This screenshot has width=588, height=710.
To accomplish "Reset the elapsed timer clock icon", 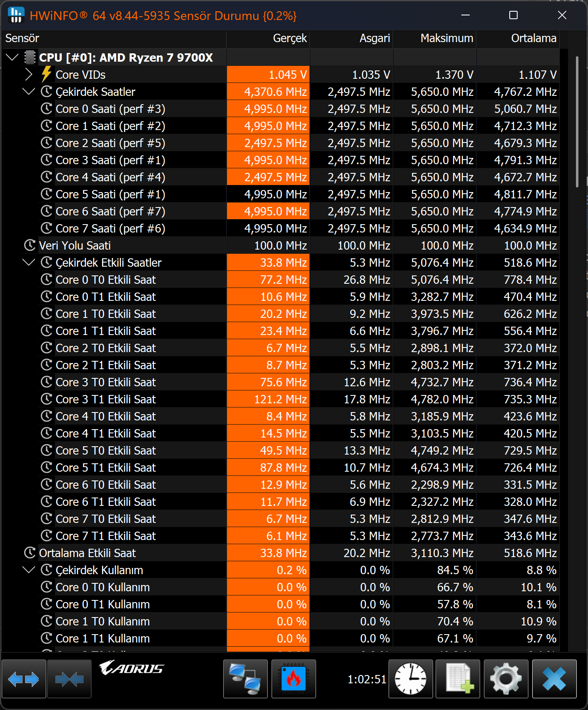I will pos(411,679).
